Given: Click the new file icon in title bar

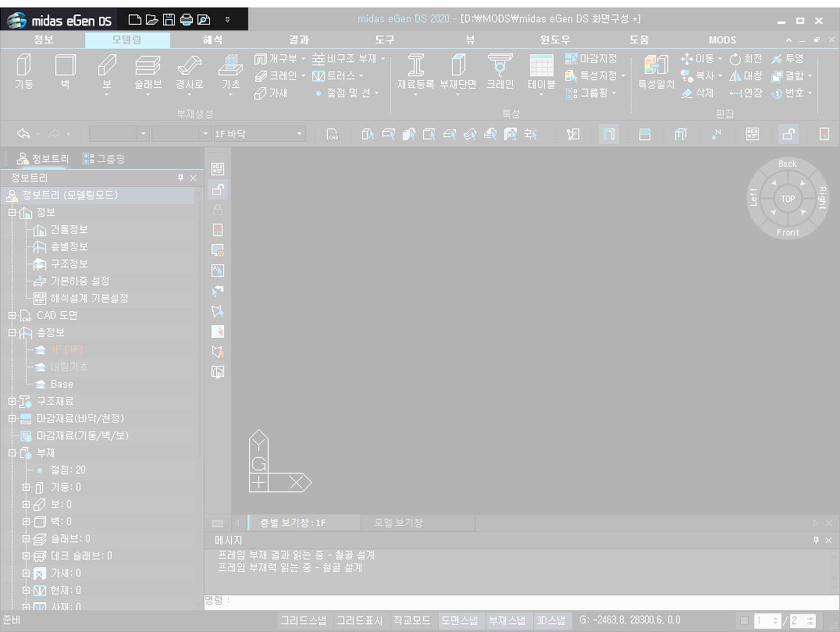Looking at the screenshot, I should (x=134, y=19).
